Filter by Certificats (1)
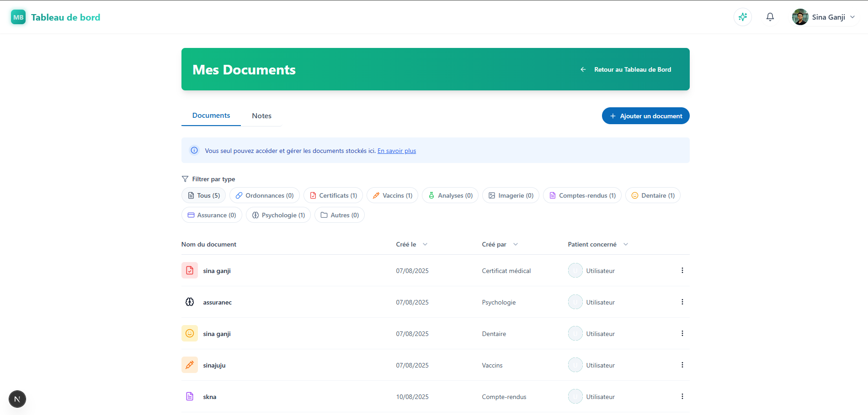Viewport: 868px width, 415px height. (333, 195)
